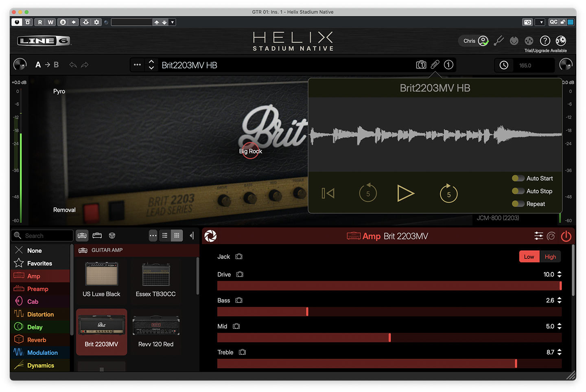
Task: Play the Brit2203MV HB audio clip
Action: point(405,193)
